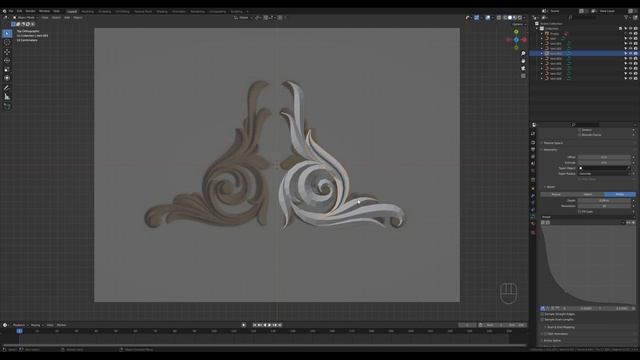Click the Blender logo menu icon
This screenshot has height=360, width=640.
click(x=4, y=11)
